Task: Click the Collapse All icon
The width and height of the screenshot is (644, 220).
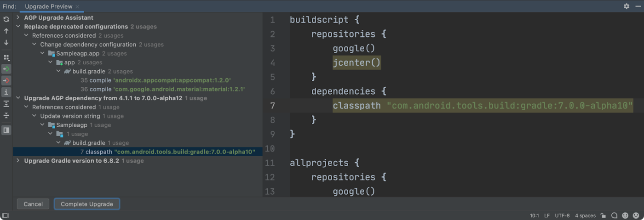Action: [x=6, y=115]
